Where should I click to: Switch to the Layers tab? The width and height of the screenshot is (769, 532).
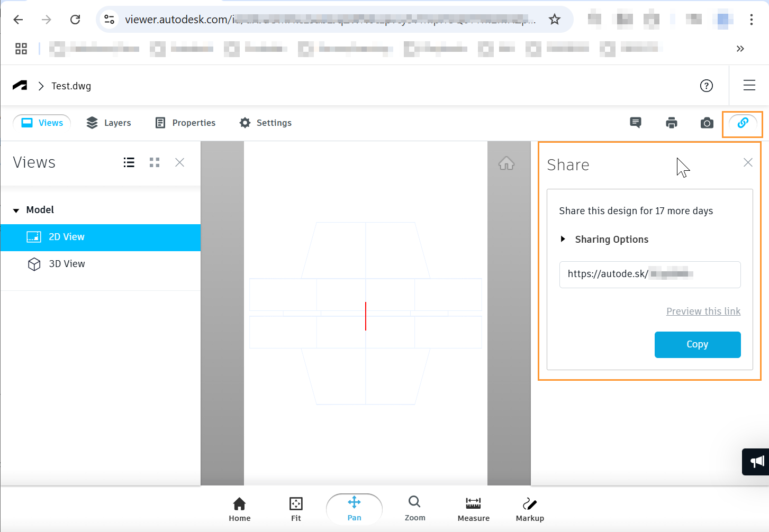pyautogui.click(x=108, y=122)
